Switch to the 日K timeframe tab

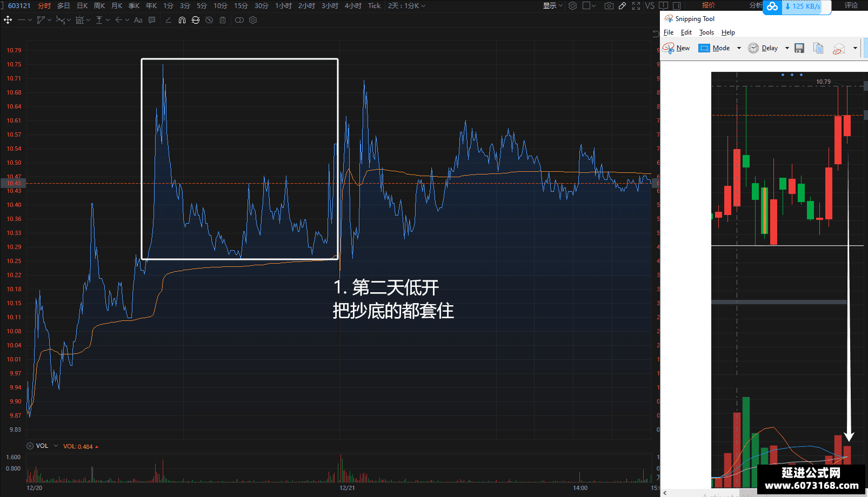82,6
